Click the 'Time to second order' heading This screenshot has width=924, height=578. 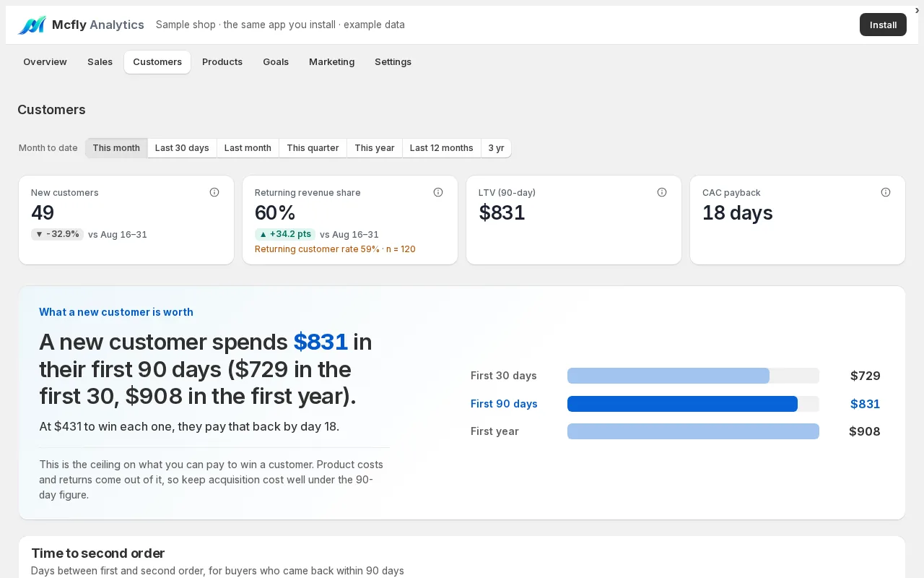[x=98, y=553]
